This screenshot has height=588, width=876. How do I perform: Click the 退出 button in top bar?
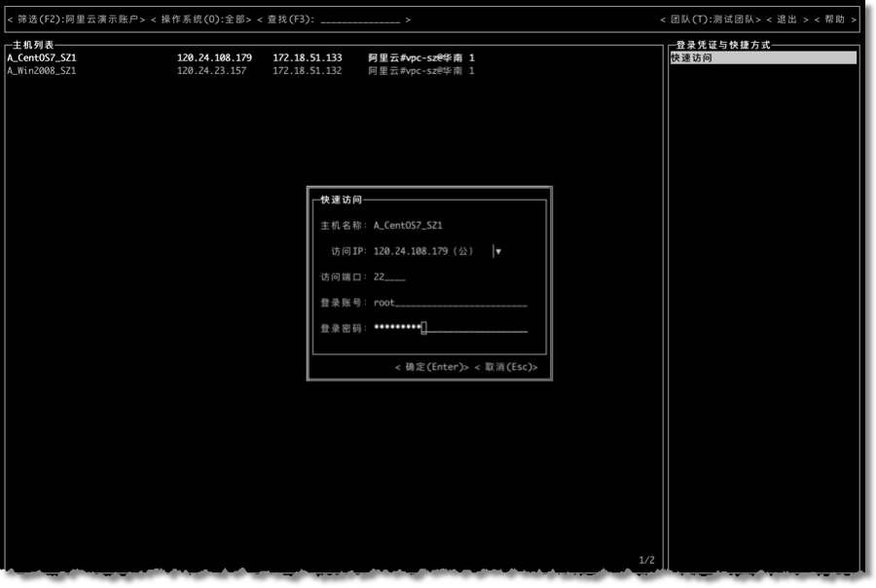[786, 19]
